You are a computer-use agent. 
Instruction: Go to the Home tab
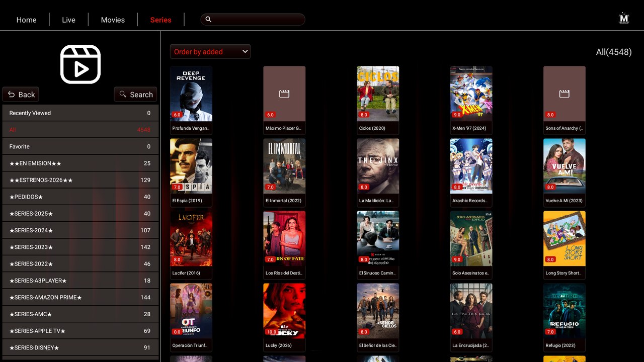click(26, 20)
